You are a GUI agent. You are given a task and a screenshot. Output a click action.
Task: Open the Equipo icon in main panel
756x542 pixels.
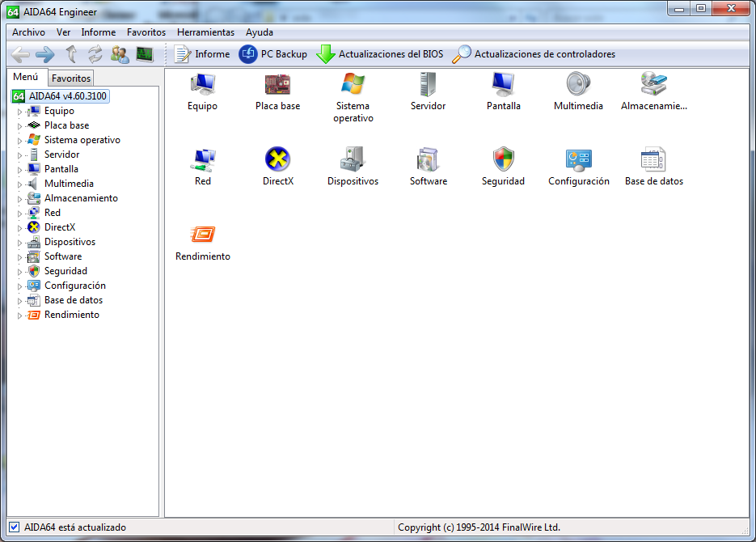click(x=202, y=84)
